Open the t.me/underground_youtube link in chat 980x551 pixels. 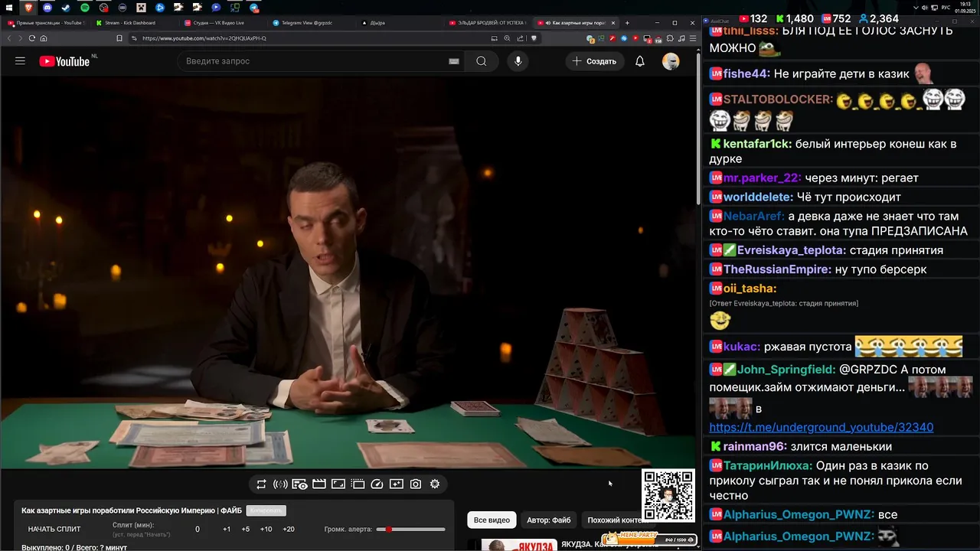click(x=822, y=427)
